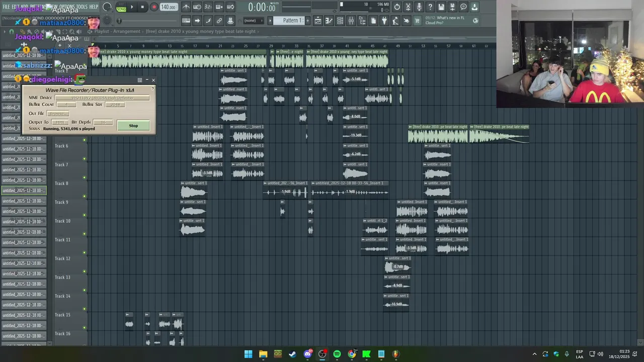Viewport: 644px width, 362px height.
Task: Open the TOOLS menu
Action: (x=82, y=7)
